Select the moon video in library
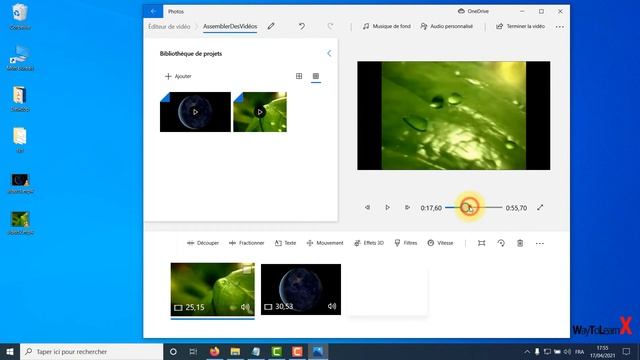 tap(195, 112)
